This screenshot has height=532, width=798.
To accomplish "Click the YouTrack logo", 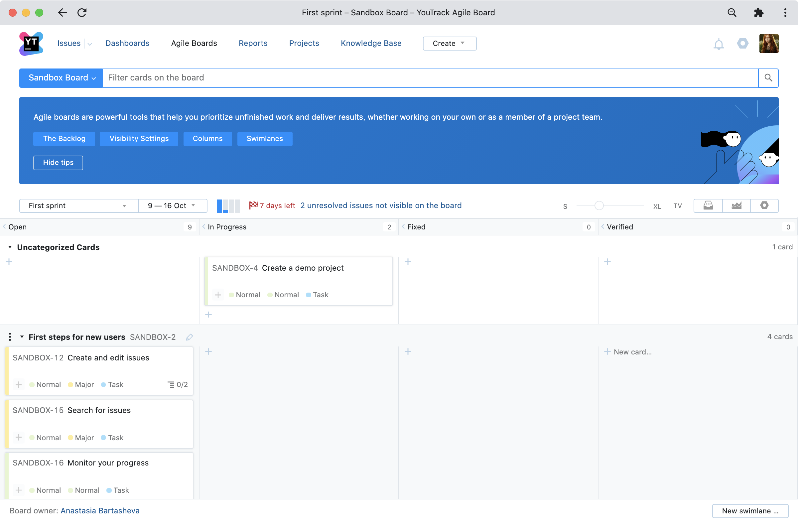I will 31,44.
